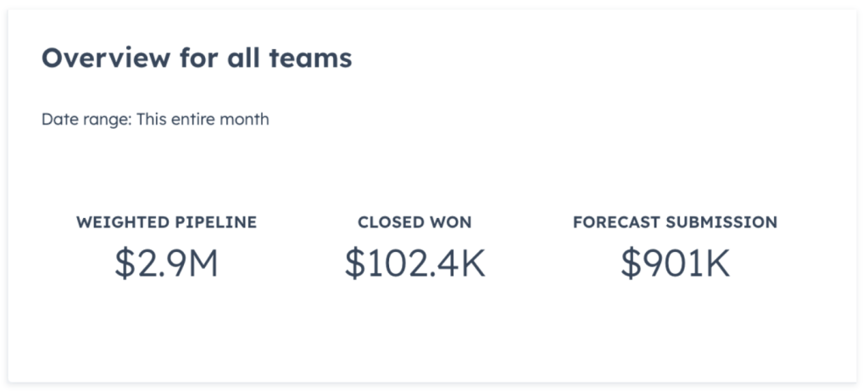
Task: Click the "Overview for all teams" heading
Action: (197, 59)
